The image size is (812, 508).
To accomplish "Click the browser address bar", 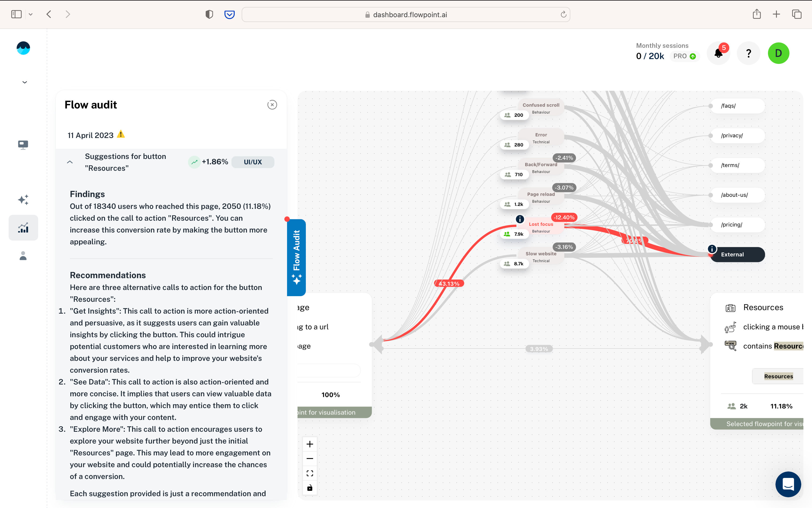I will coord(405,14).
